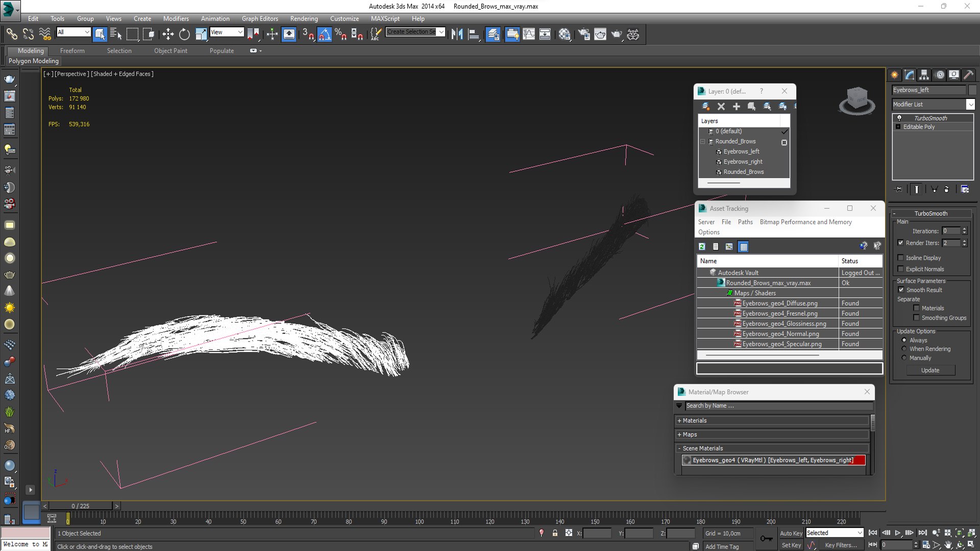980x551 pixels.
Task: Toggle the selection lock icon in status bar
Action: coord(555,533)
